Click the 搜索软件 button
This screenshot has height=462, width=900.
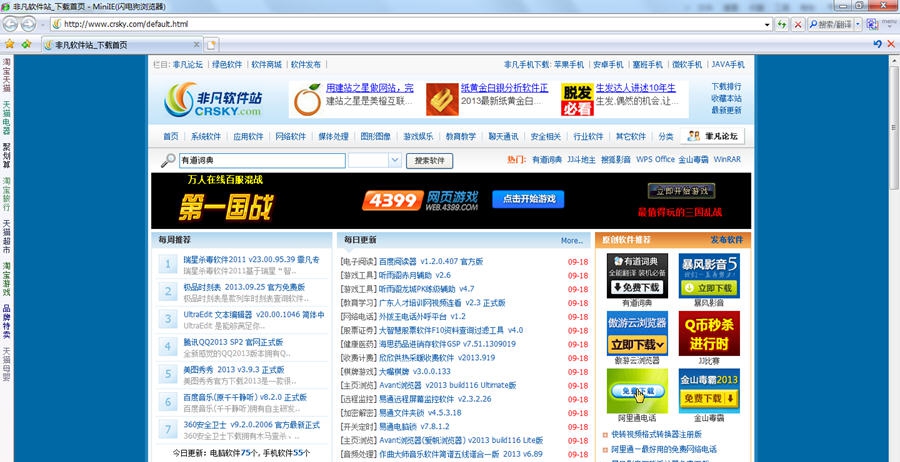(429, 161)
